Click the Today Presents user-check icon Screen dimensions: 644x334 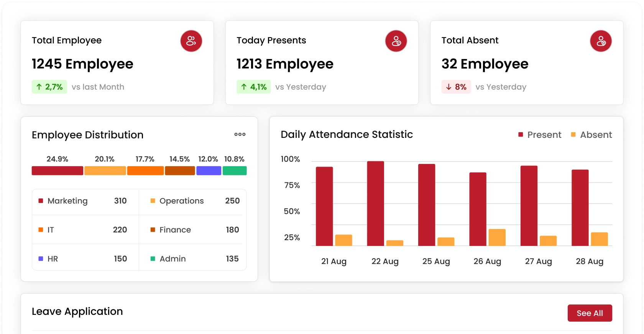pyautogui.click(x=396, y=41)
